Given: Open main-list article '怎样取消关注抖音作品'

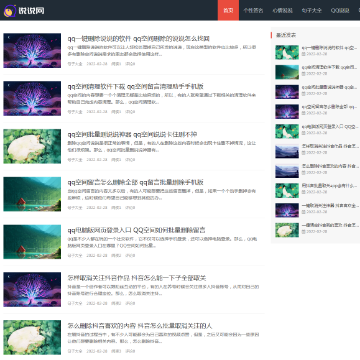Looking at the screenshot, I should 137,278.
